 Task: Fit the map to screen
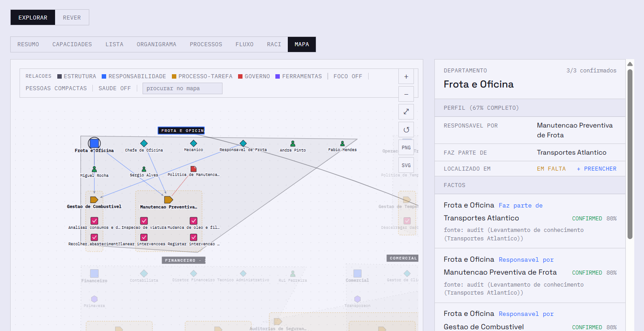coord(406,112)
